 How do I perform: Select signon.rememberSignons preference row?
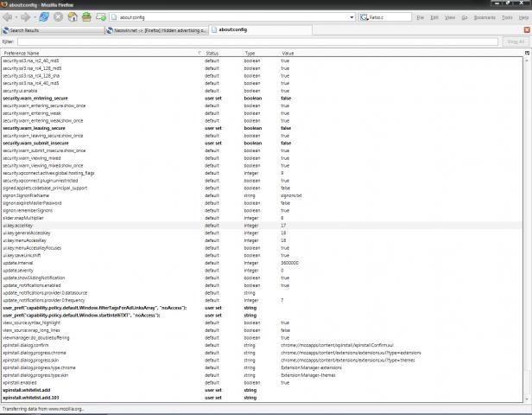click(x=262, y=211)
